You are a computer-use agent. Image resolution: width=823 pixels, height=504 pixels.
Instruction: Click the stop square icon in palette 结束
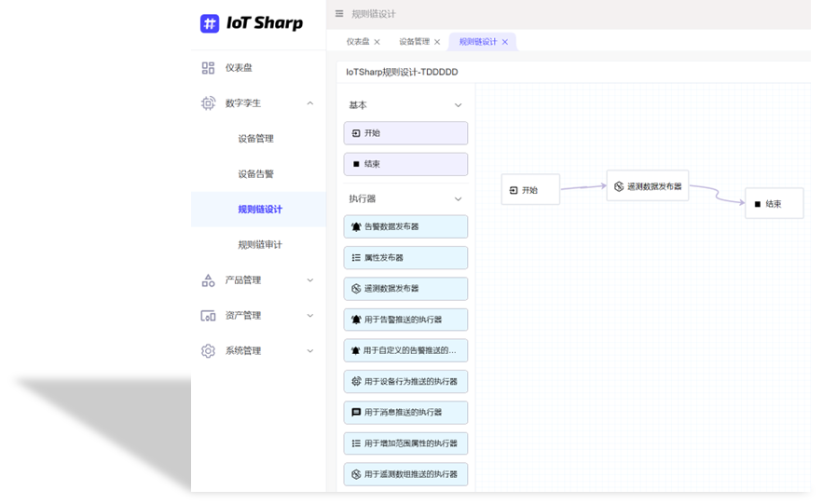tap(356, 164)
